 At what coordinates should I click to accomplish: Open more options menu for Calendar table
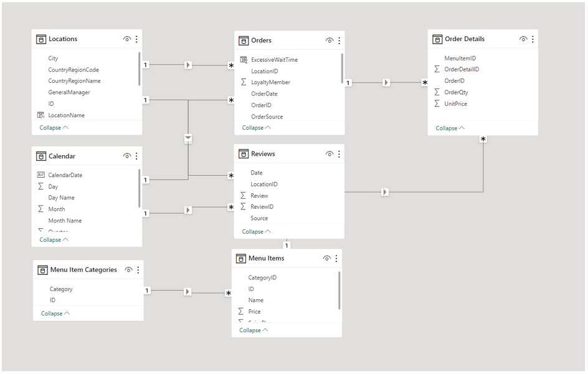click(x=136, y=156)
